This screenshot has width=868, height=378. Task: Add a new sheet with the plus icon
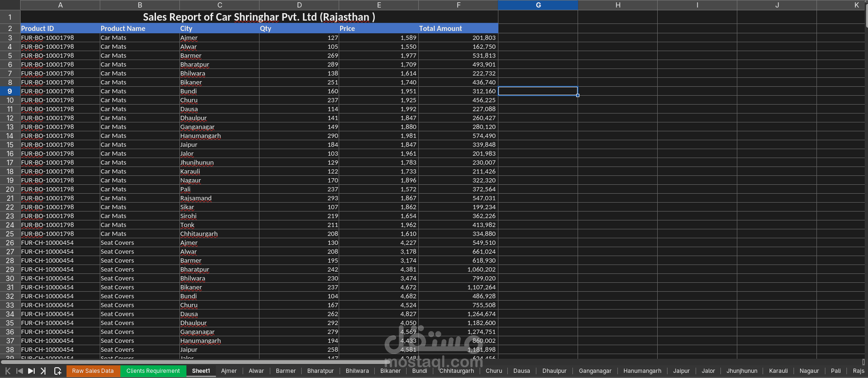click(x=58, y=371)
